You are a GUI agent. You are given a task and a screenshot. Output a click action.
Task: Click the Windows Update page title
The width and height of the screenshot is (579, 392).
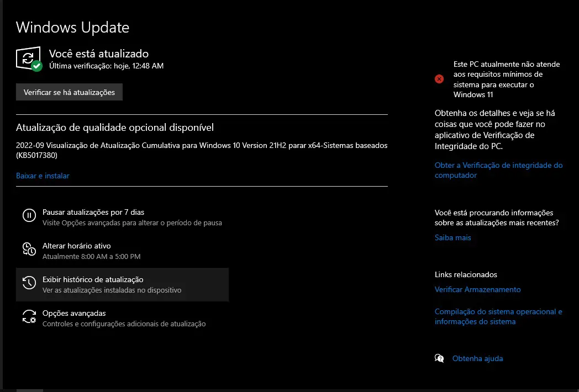pos(72,27)
